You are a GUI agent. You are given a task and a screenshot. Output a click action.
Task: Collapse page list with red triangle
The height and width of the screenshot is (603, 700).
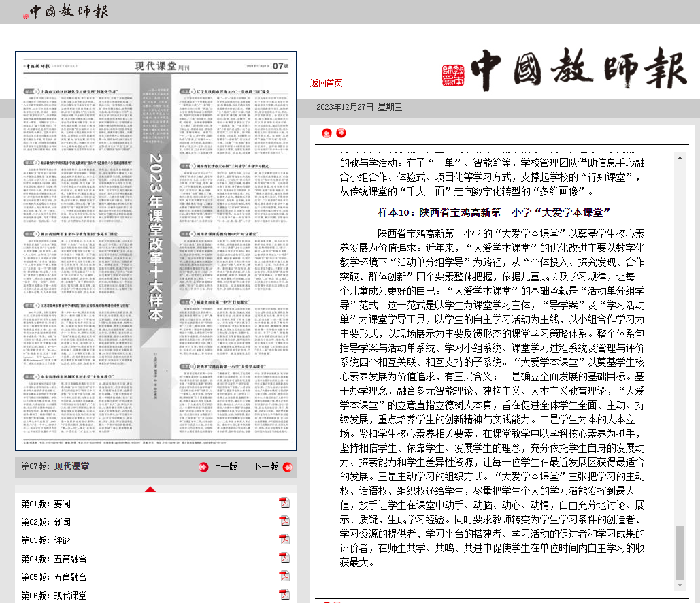150,489
